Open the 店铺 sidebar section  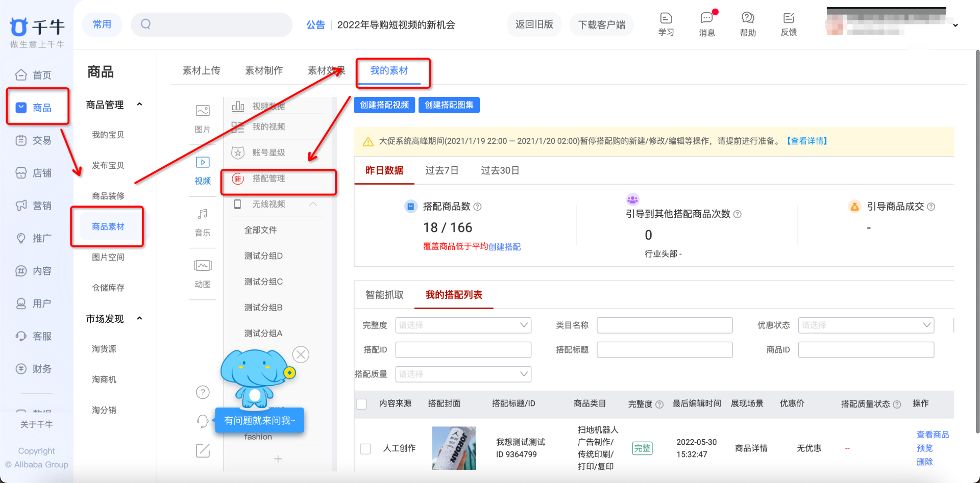pyautogui.click(x=34, y=173)
